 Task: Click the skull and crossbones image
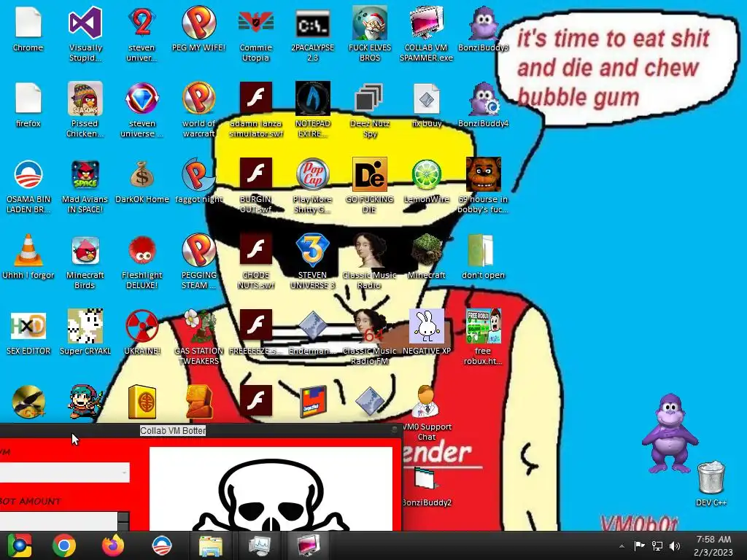[x=271, y=489]
